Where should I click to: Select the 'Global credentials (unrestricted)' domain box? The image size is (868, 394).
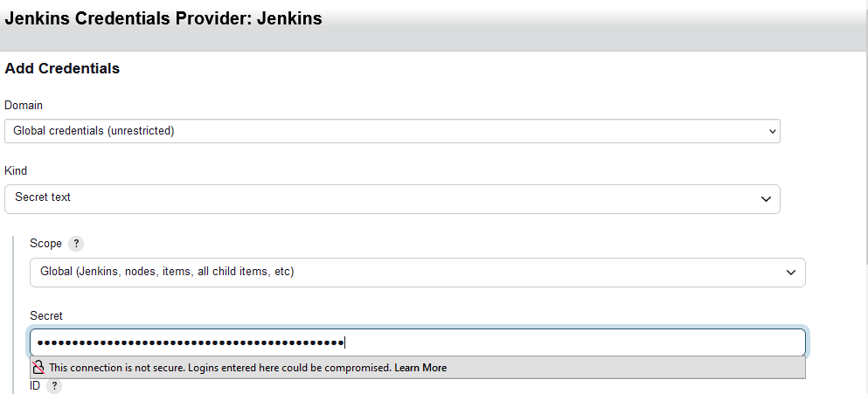tap(385, 131)
